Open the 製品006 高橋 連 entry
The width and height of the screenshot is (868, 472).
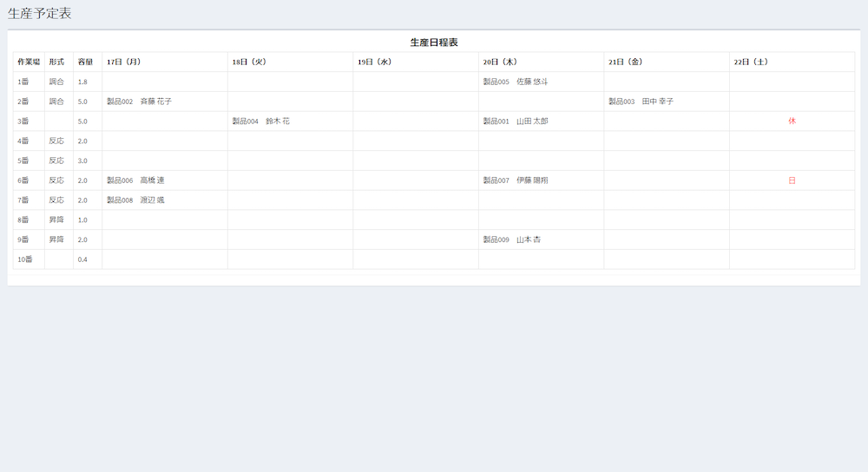(x=135, y=180)
